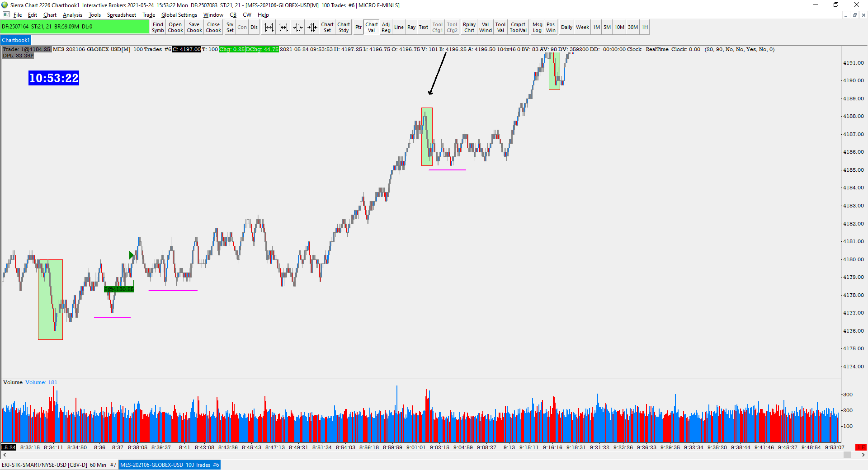This screenshot has width=868, height=470.
Task: Minimize the inner chart window
Action: click(x=845, y=15)
